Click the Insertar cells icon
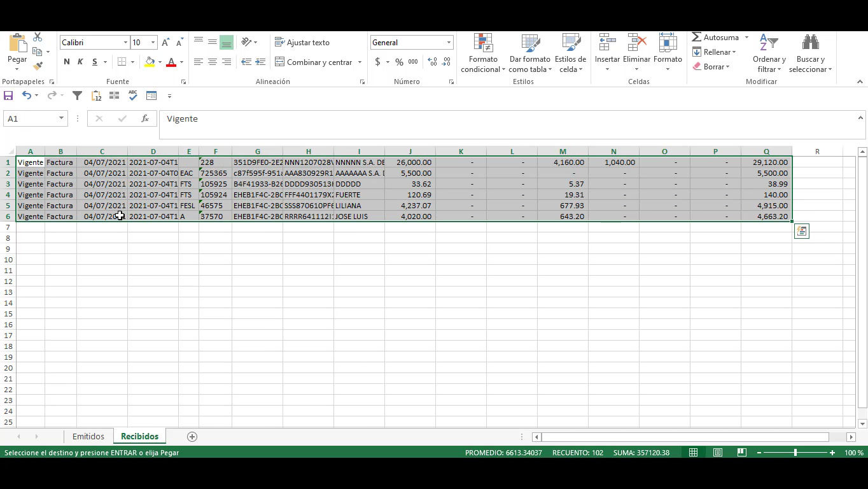 [x=607, y=43]
